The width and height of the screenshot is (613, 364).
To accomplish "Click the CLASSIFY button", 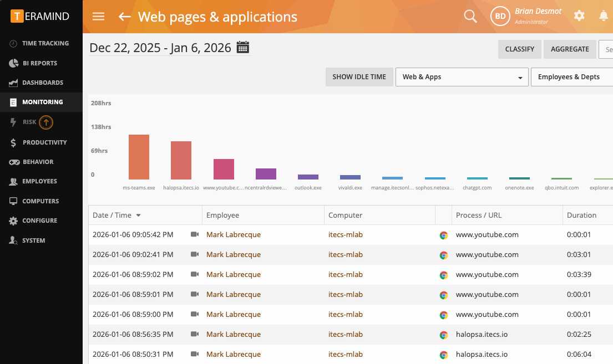I will pyautogui.click(x=519, y=49).
